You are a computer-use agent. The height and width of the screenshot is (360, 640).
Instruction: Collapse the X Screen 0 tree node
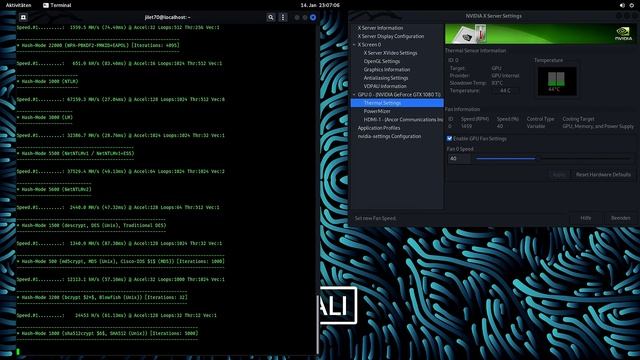click(x=354, y=44)
